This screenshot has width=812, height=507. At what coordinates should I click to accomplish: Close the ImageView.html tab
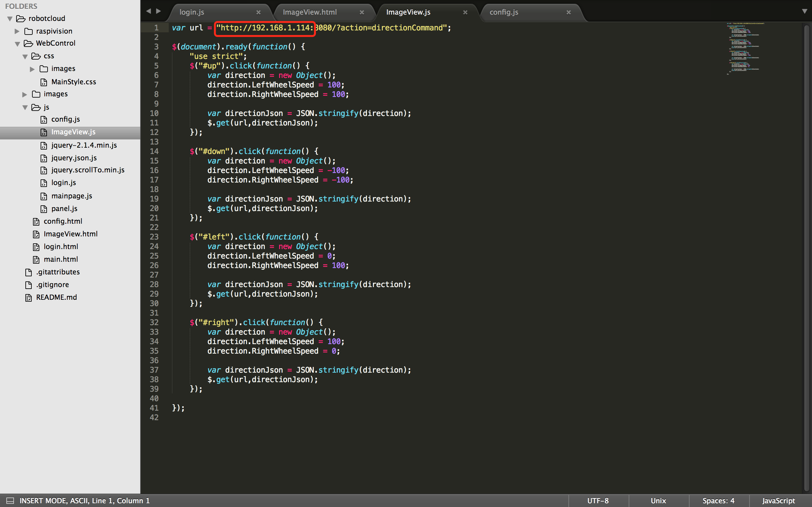[x=362, y=12]
